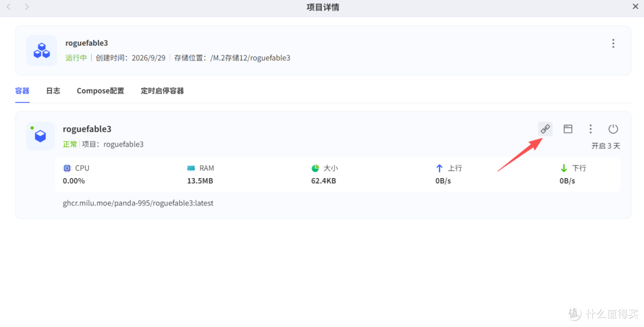The image size is (644, 327).
Task: Close the 项目详情 window
Action: pos(635,7)
